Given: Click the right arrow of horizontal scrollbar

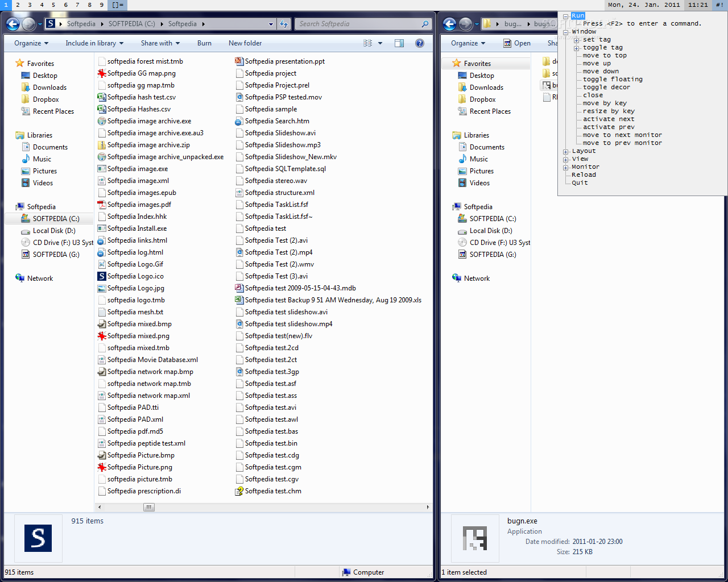Looking at the screenshot, I should point(428,507).
